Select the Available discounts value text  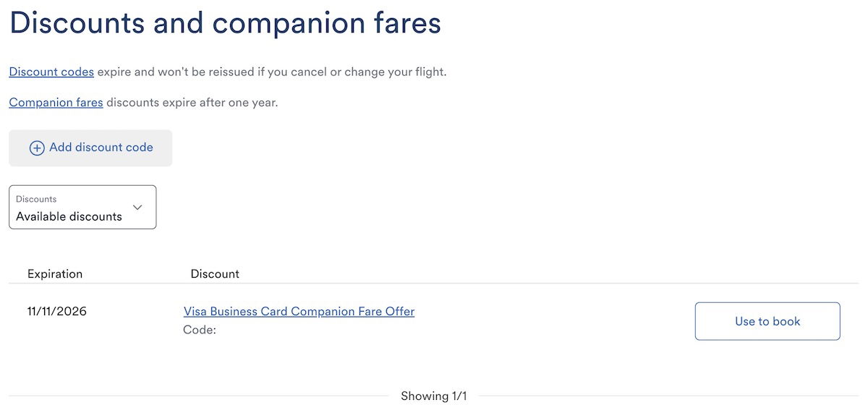point(69,216)
